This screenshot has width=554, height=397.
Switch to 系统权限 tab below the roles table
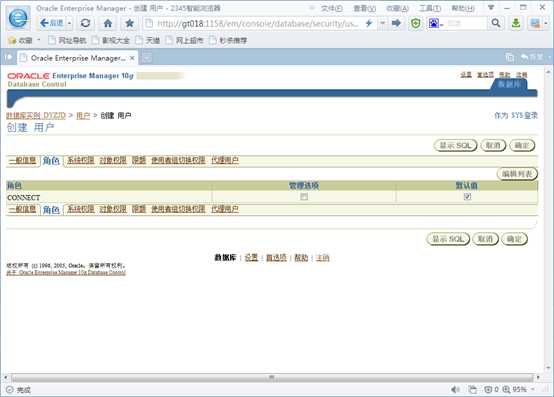(81, 209)
